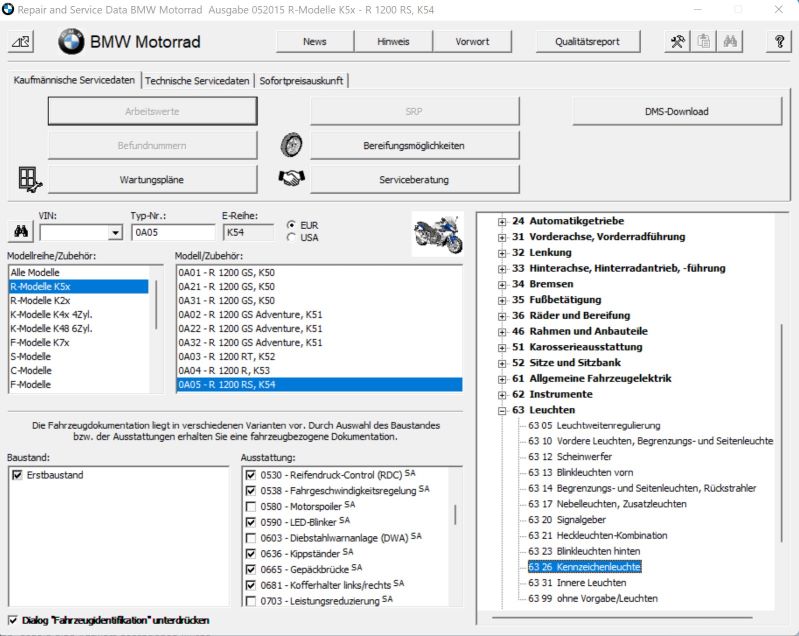This screenshot has height=636, width=799.
Task: Click the tire icon next to Bereifungsmöglichkeiten
Action: coord(291,145)
